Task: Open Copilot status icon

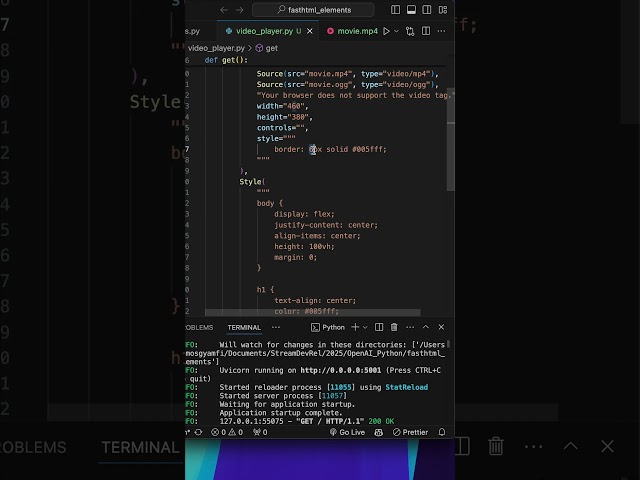Action: coord(378,432)
